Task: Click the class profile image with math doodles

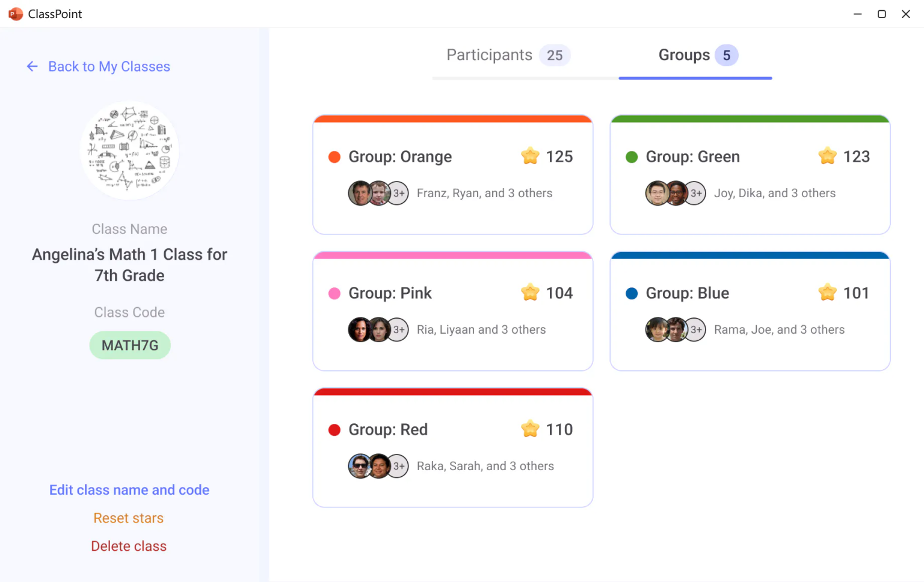Action: click(129, 150)
